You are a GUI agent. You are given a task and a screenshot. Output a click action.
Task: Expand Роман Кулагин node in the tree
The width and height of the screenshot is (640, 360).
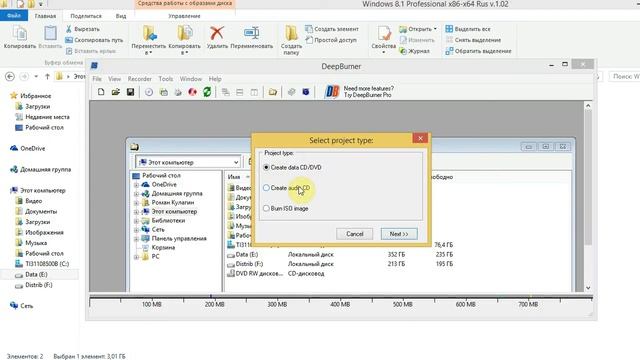(136, 203)
